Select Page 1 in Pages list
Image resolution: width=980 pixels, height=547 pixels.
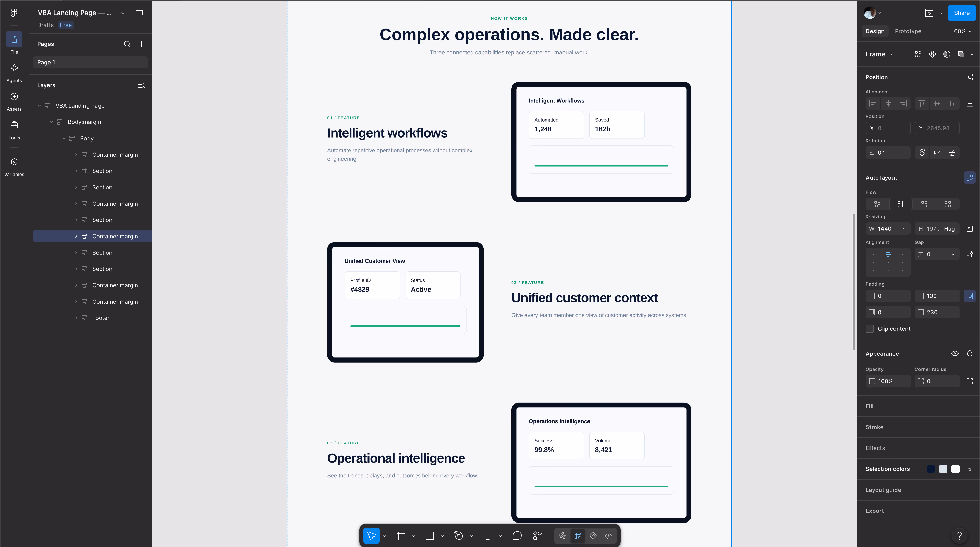tap(90, 63)
